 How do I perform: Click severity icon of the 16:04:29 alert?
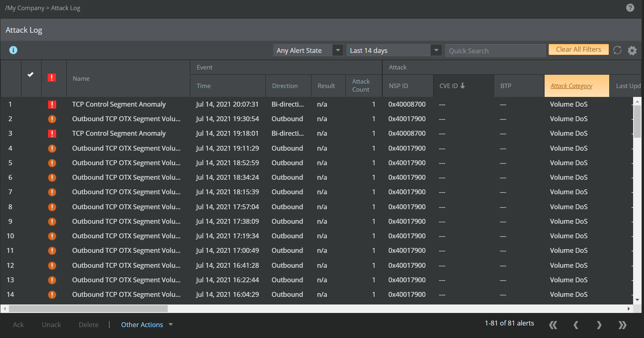pyautogui.click(x=52, y=295)
